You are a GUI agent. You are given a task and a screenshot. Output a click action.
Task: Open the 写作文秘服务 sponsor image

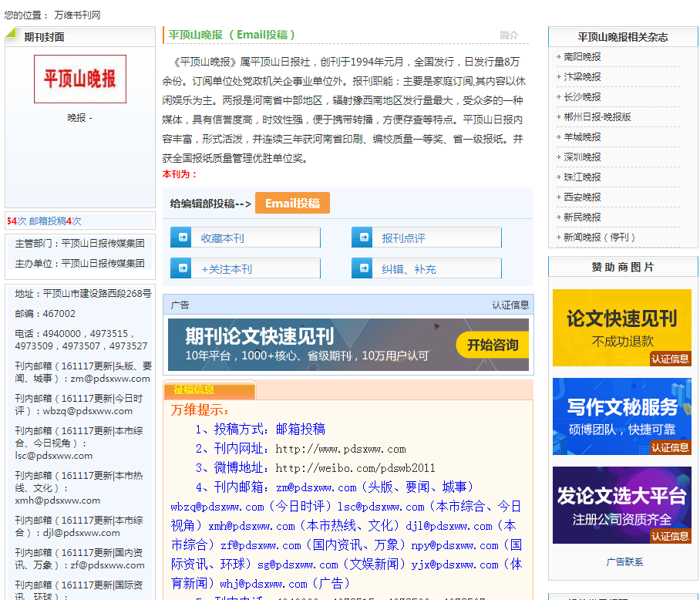coord(622,416)
